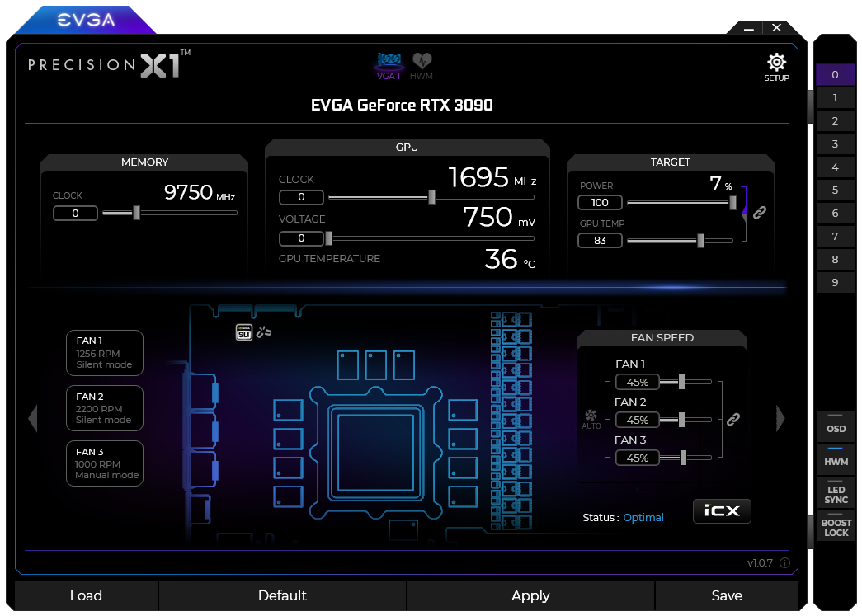Click the power target slider
Image resolution: width=862 pixels, height=616 pixels.
(681, 203)
